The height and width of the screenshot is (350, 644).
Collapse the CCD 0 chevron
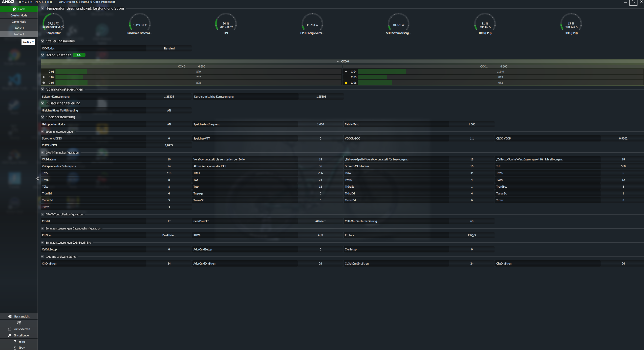point(338,61)
